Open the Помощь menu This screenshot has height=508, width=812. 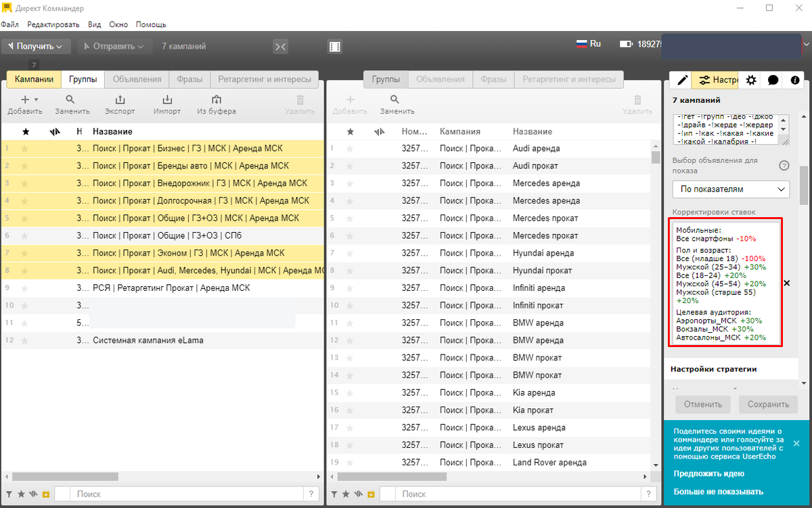coord(151,24)
